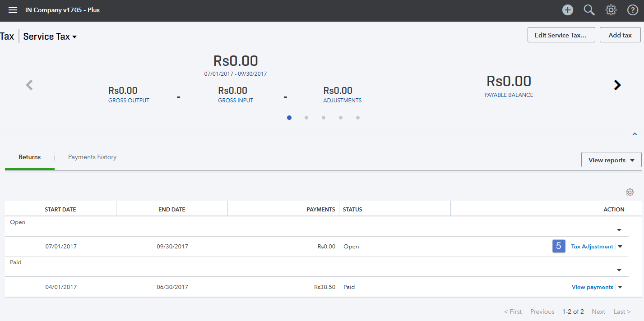644x321 pixels.
Task: Click the 04/01/2017 start date cell
Action: (x=61, y=287)
